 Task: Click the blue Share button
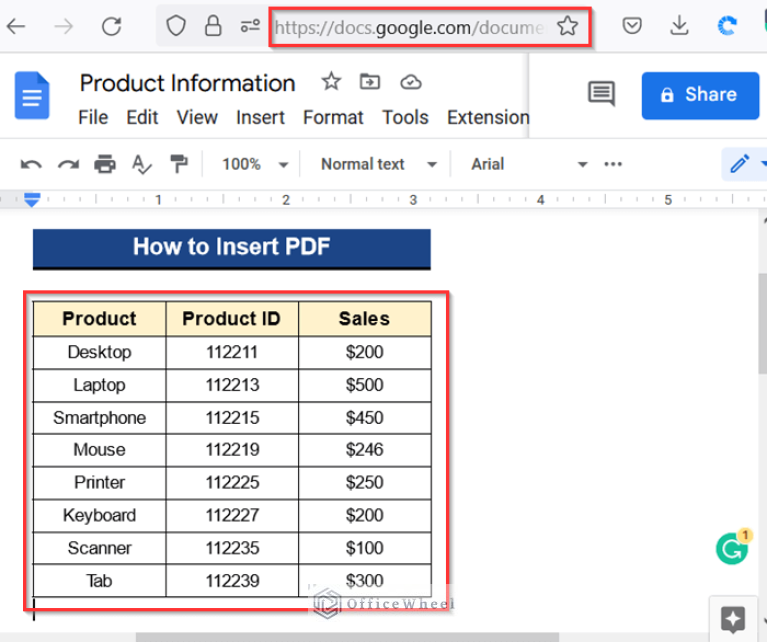click(700, 95)
